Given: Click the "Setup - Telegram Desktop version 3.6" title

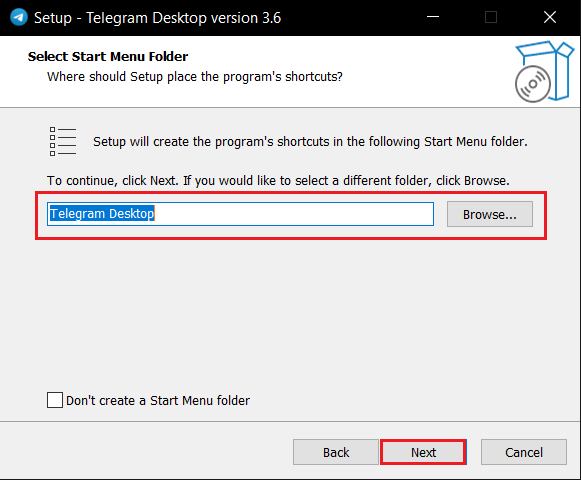Looking at the screenshot, I should 157,18.
